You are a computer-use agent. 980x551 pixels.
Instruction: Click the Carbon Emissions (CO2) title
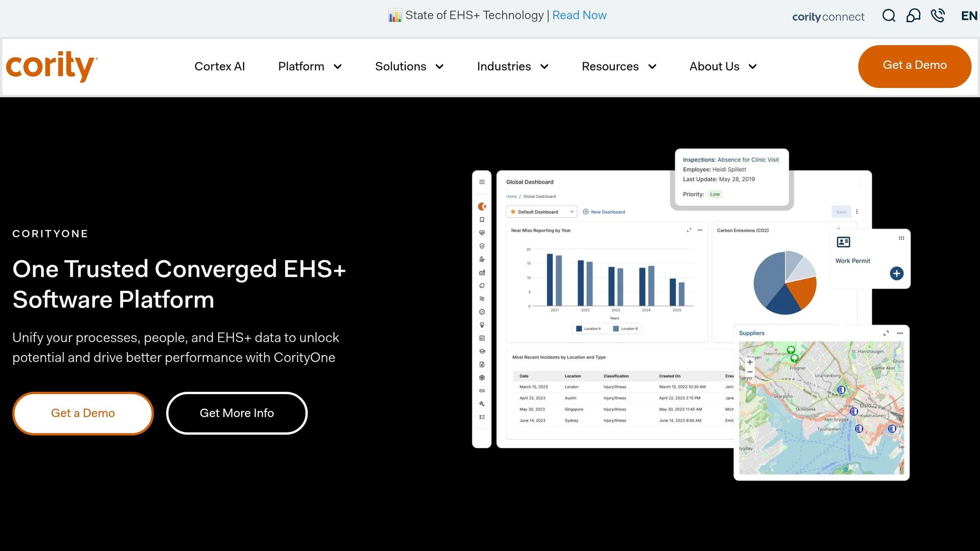[743, 231]
